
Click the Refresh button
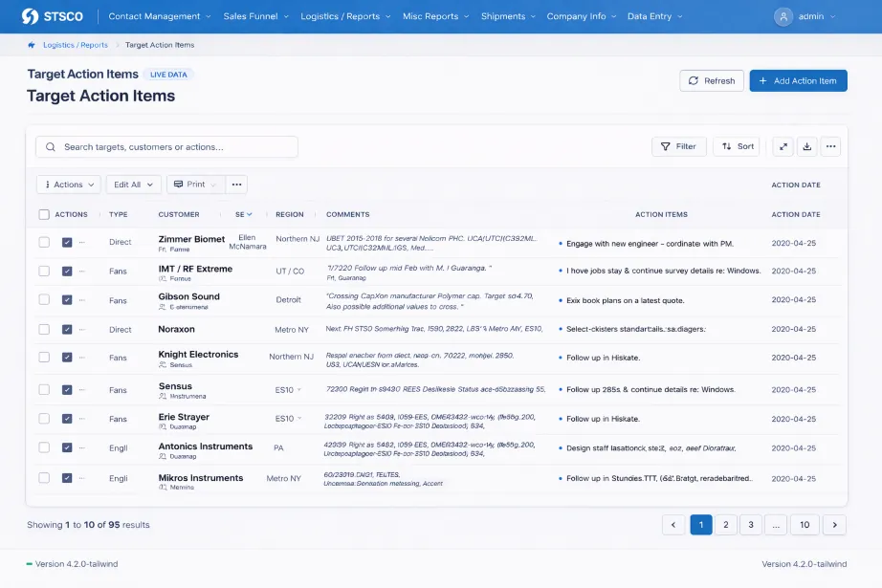point(712,81)
